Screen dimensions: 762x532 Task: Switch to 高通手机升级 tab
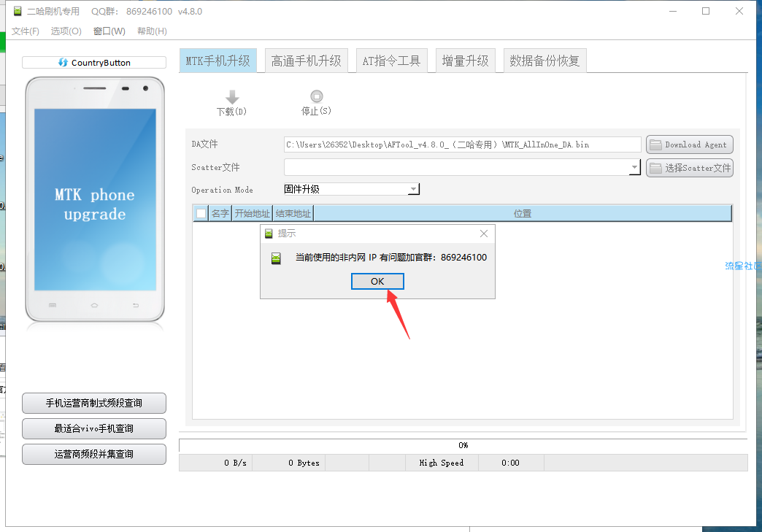(x=306, y=61)
